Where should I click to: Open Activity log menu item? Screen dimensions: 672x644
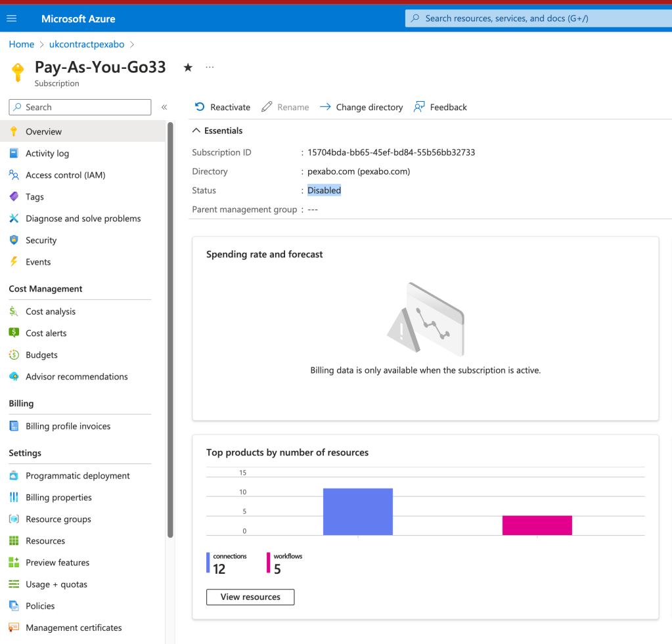point(82,154)
